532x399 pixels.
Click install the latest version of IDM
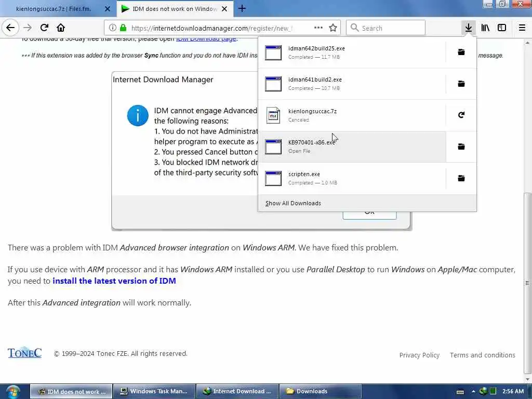[x=114, y=281]
